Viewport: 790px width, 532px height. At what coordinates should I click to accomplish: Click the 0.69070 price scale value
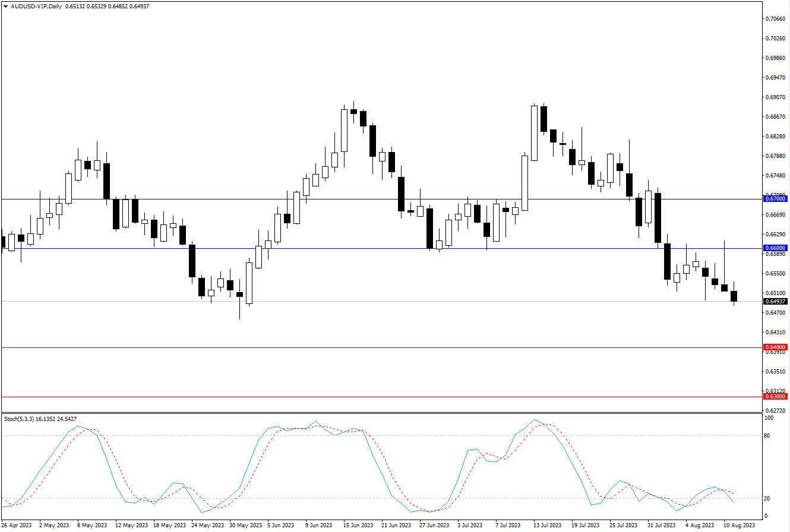click(x=776, y=97)
